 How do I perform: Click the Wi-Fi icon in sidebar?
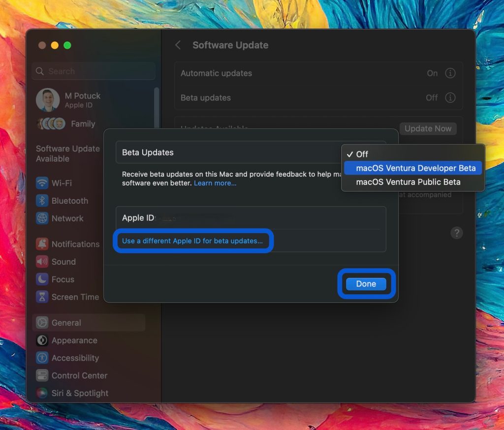click(42, 183)
